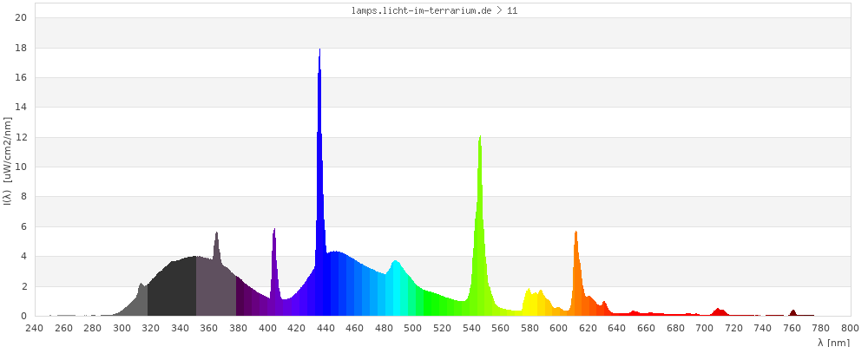Image resolution: width=868 pixels, height=347 pixels.
Task: Click the y-axis label I(λ) [uW/cm2/nm]
Action: pos(7,161)
